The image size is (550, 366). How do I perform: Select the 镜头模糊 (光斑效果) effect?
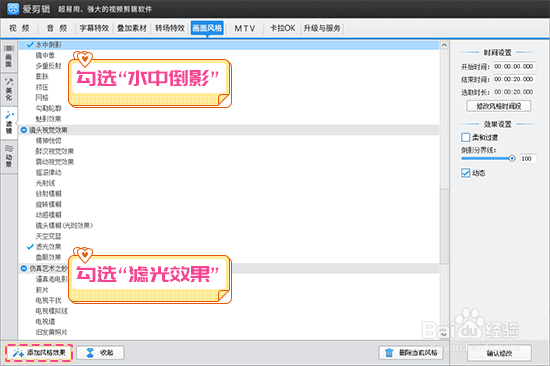(64, 225)
